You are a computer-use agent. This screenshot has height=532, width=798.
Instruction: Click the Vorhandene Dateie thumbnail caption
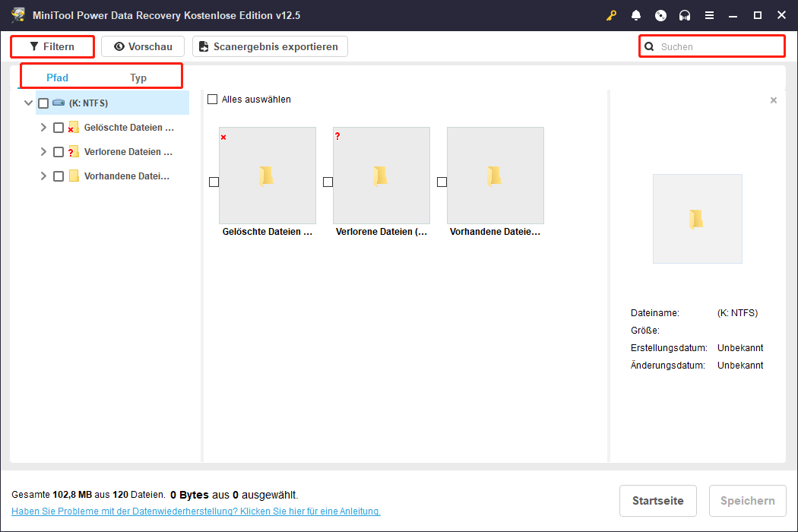pos(496,232)
